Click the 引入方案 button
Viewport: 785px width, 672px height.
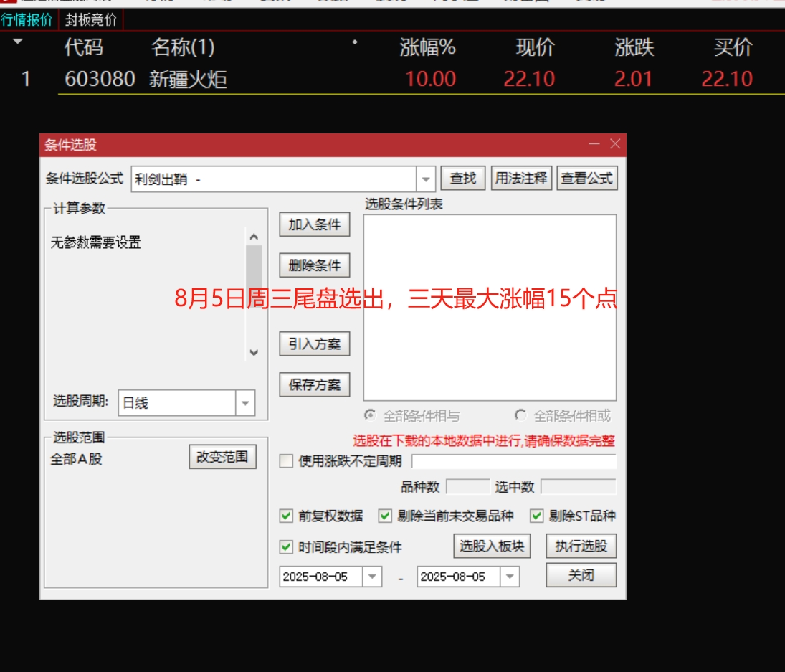coord(315,344)
